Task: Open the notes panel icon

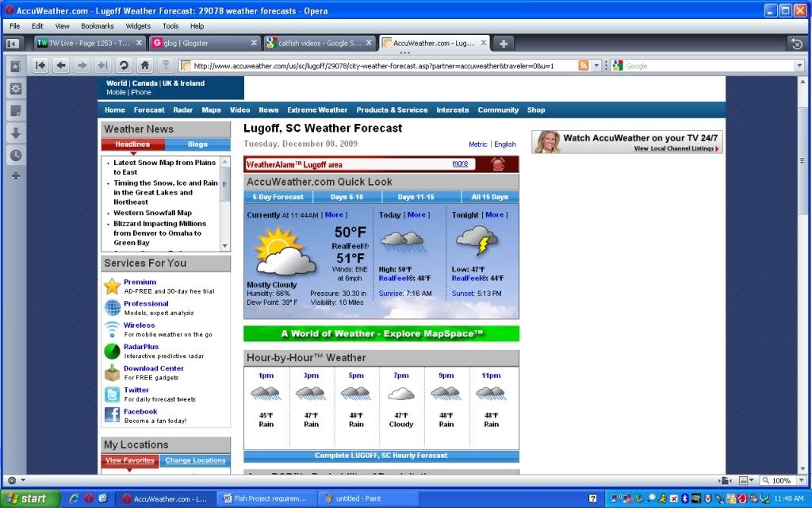Action: tap(16, 110)
